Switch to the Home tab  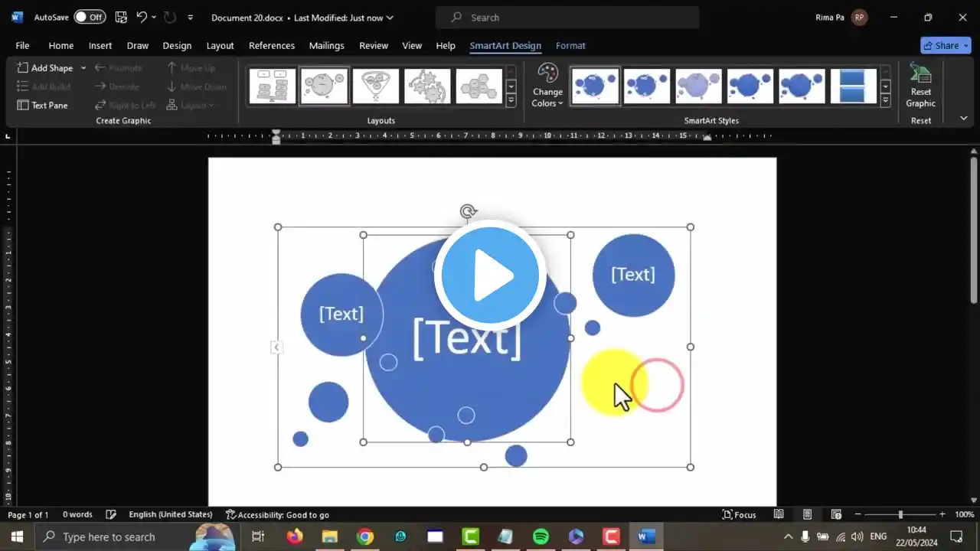coord(61,46)
